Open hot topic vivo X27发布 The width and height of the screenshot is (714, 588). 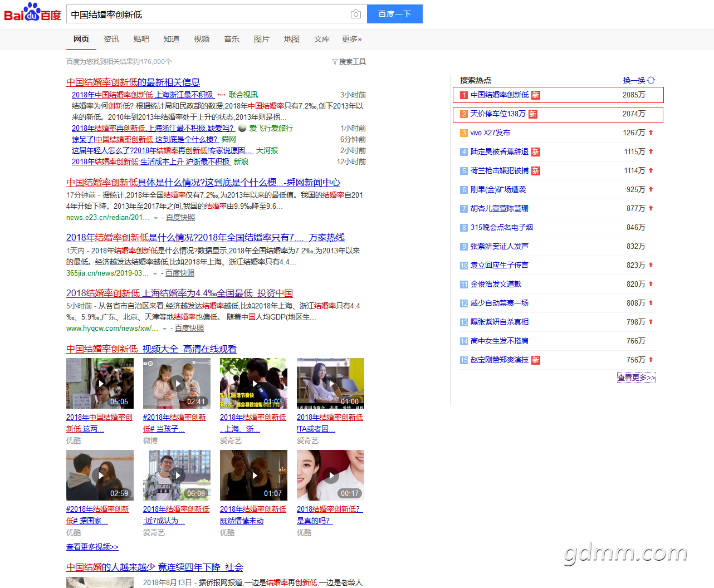click(x=490, y=133)
